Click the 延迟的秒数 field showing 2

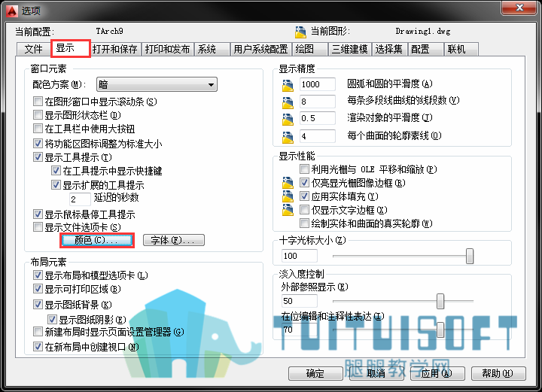click(x=81, y=199)
